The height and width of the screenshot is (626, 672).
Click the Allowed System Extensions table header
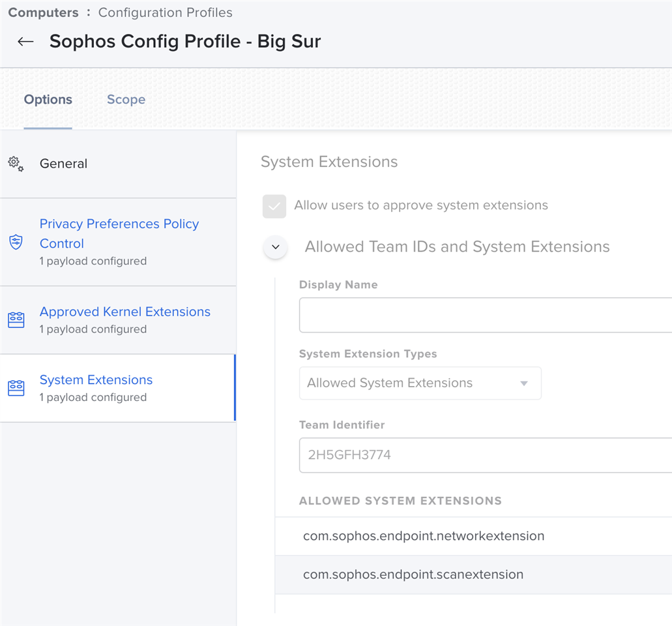click(400, 501)
